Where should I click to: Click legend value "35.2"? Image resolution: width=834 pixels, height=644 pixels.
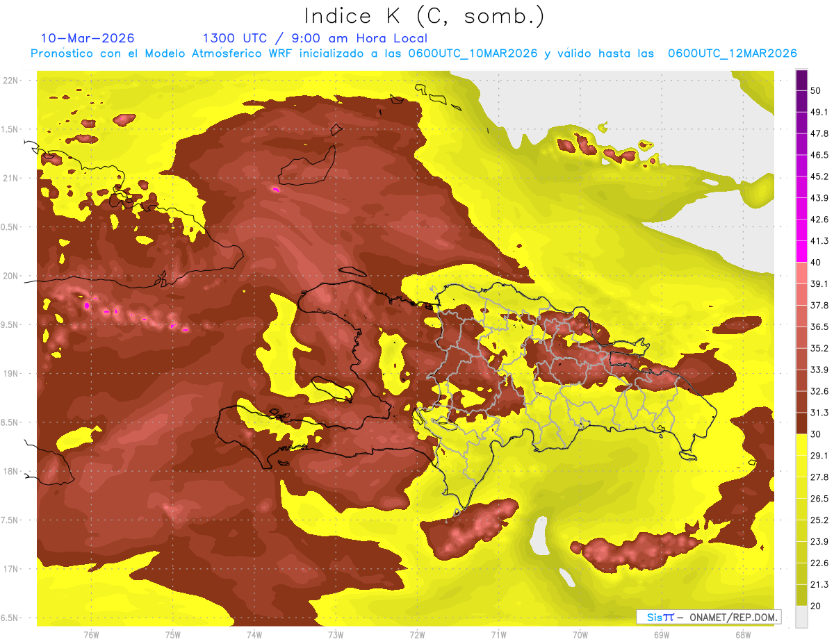(819, 348)
